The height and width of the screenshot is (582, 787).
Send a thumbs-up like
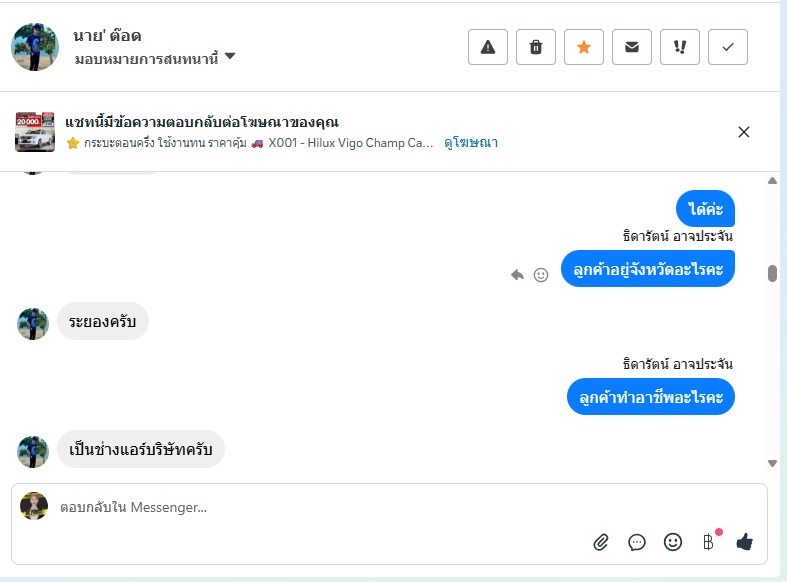click(x=744, y=542)
